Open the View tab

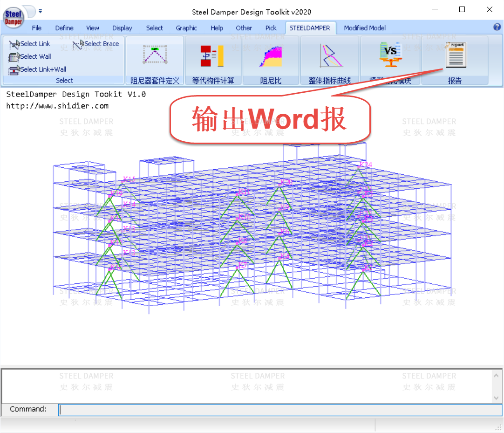[93, 28]
